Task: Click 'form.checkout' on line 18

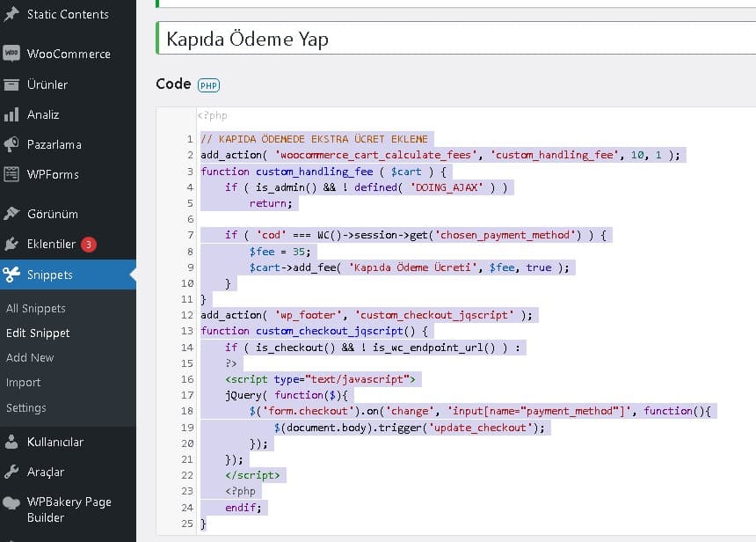Action: click(x=308, y=411)
